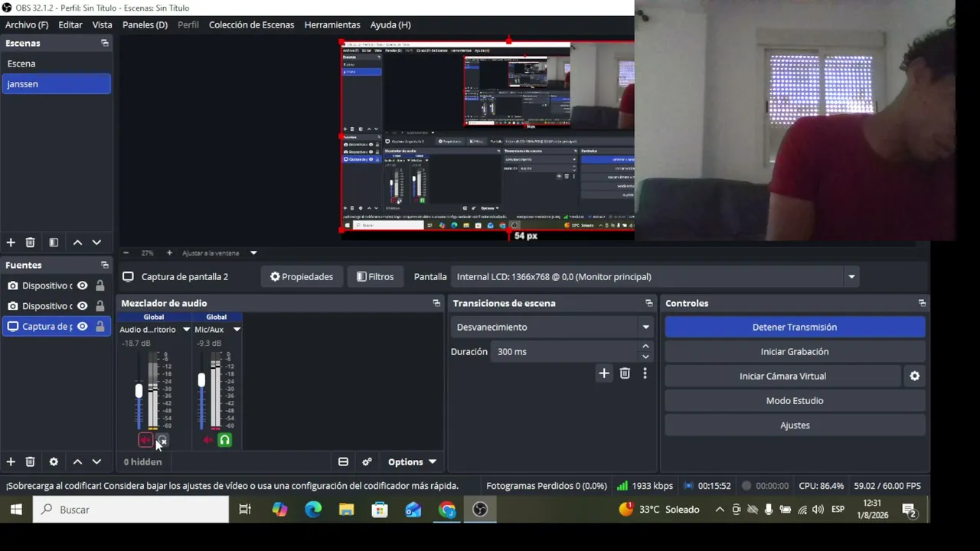Screen dimensions: 980x551
Task: Move the source up in the Fuentes list
Action: pyautogui.click(x=77, y=461)
